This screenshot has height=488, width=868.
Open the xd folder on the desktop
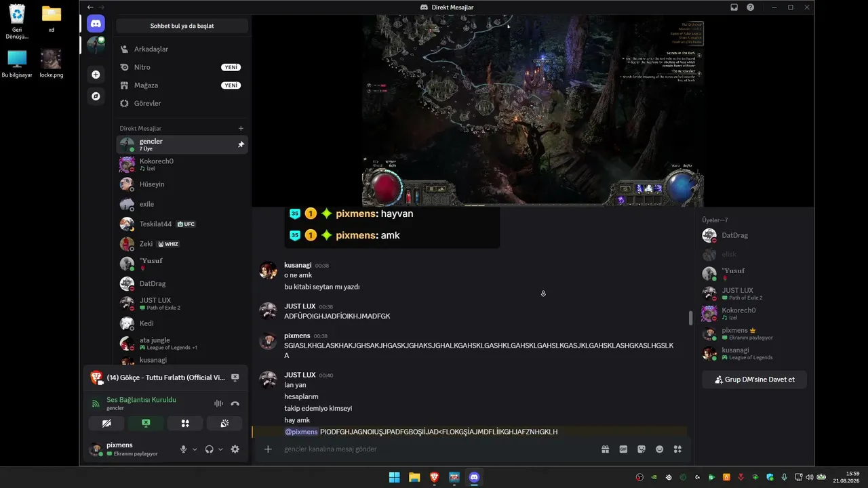coord(51,20)
